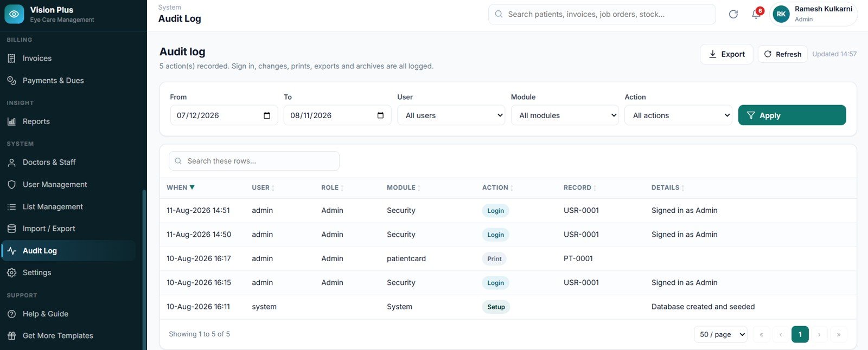The width and height of the screenshot is (868, 350).
Task: Go to next page chevron
Action: pyautogui.click(x=819, y=334)
